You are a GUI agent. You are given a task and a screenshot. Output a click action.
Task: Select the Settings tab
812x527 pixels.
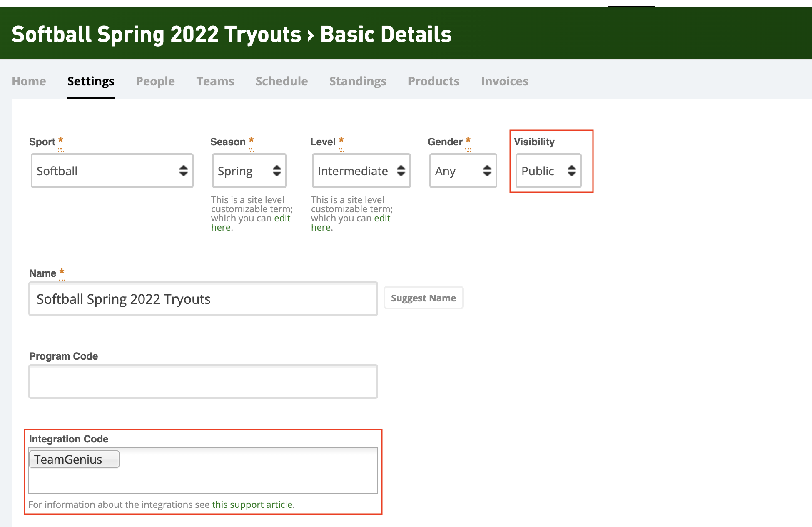91,81
